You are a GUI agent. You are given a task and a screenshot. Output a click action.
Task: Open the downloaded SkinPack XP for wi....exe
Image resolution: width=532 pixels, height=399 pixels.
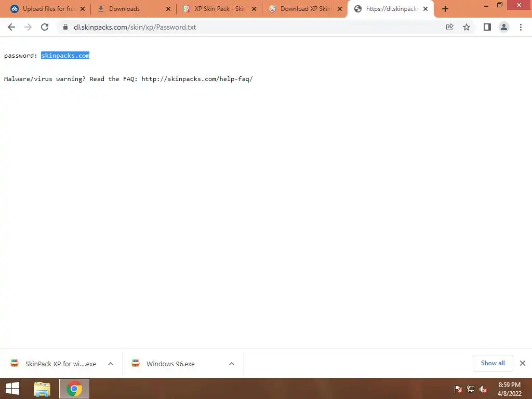tap(54, 364)
